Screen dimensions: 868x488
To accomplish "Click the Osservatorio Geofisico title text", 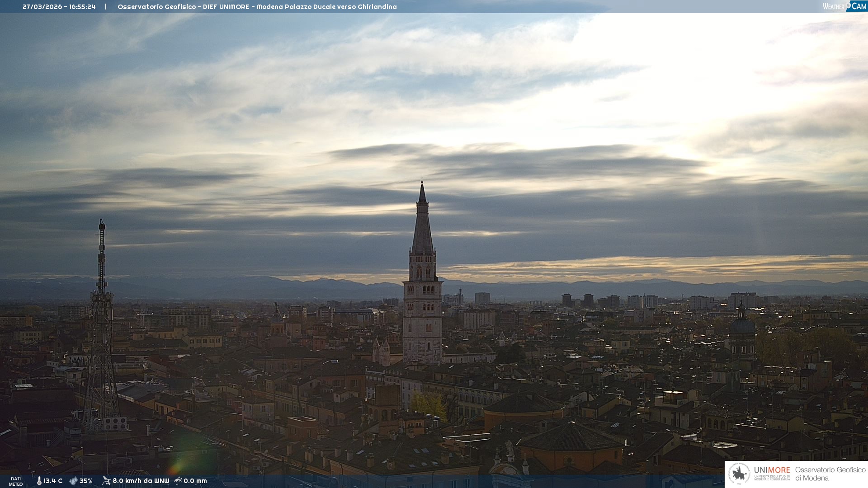I will tap(156, 7).
